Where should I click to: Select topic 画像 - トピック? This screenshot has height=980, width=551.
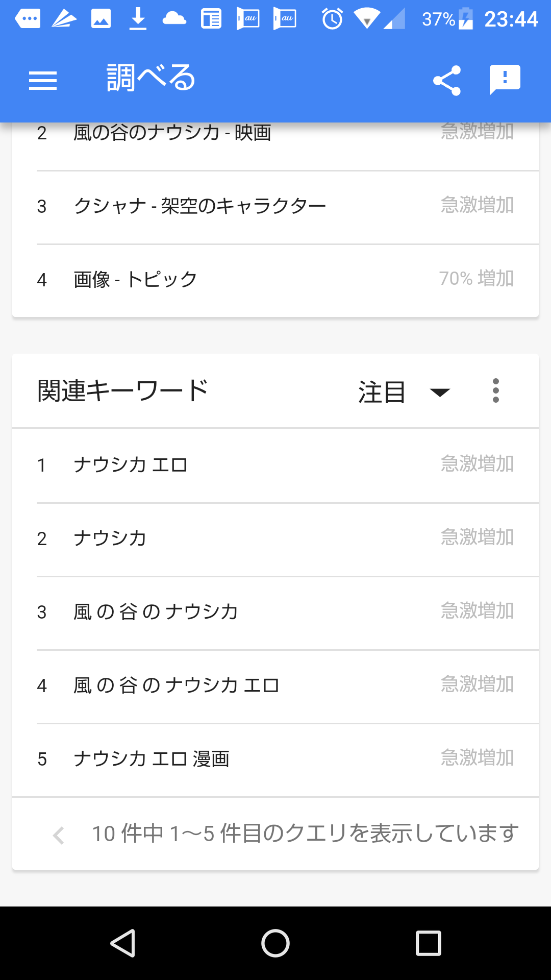click(275, 280)
